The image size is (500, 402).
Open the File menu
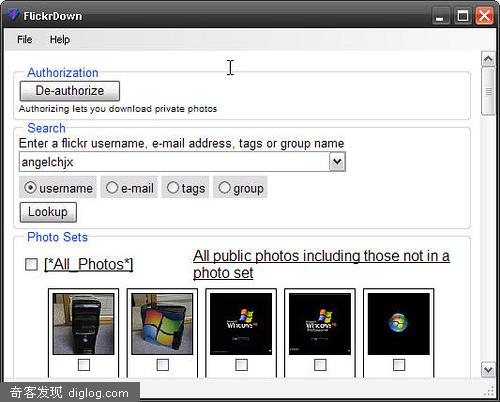(x=25, y=39)
